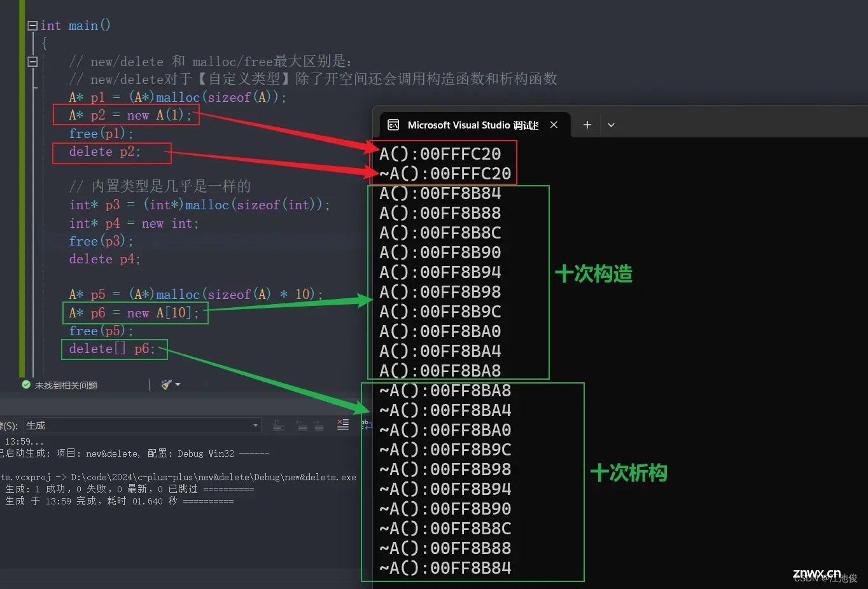Click the code cleanup broom icon
Screen dimensions: 868x589
167,384
